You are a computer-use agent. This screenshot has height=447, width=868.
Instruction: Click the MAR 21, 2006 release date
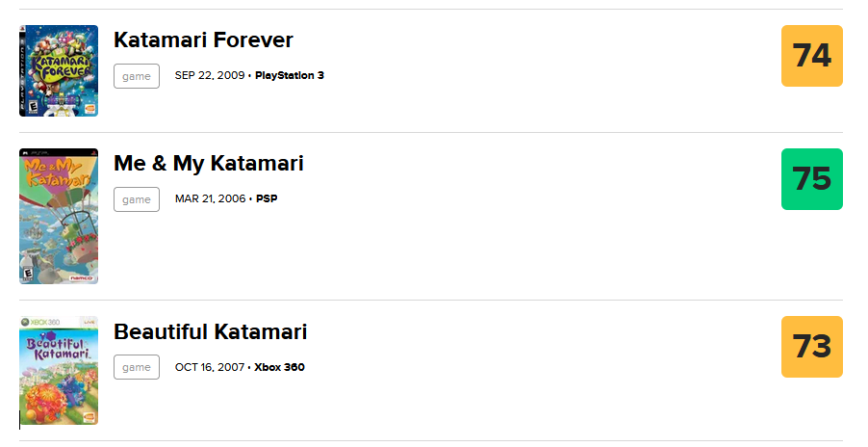tap(211, 198)
